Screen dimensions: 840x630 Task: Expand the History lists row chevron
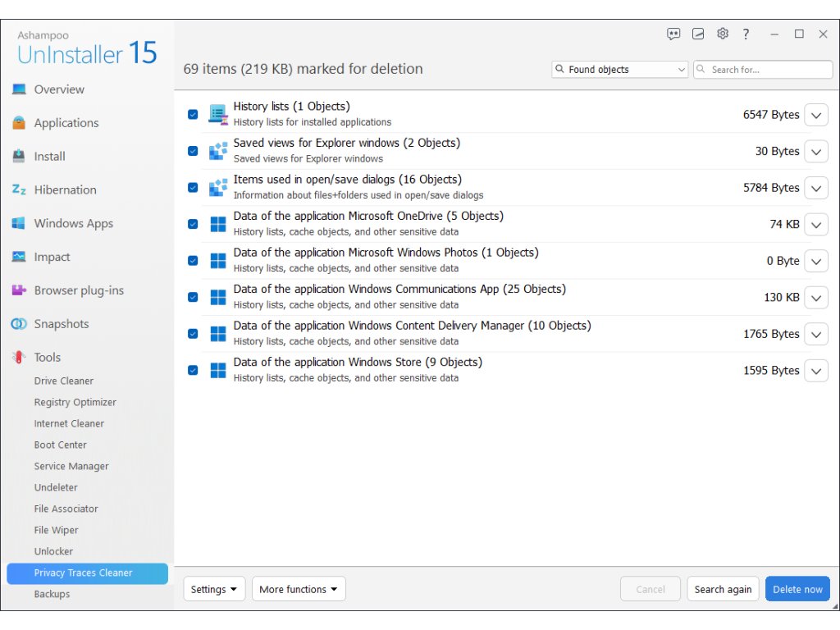pyautogui.click(x=816, y=115)
